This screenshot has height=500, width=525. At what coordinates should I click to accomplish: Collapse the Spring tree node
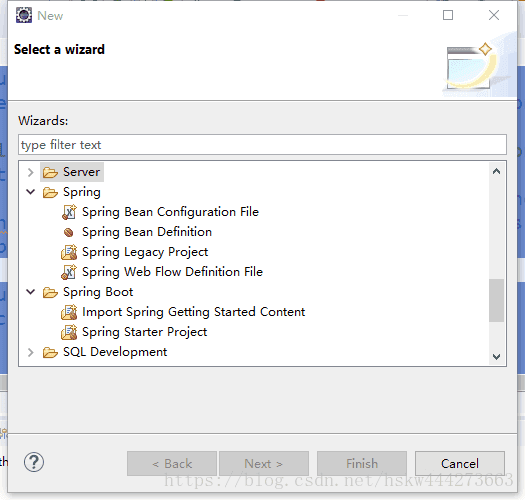(30, 192)
